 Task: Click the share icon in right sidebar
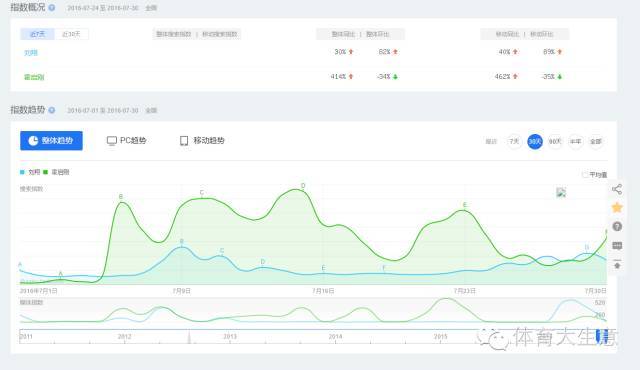(617, 189)
